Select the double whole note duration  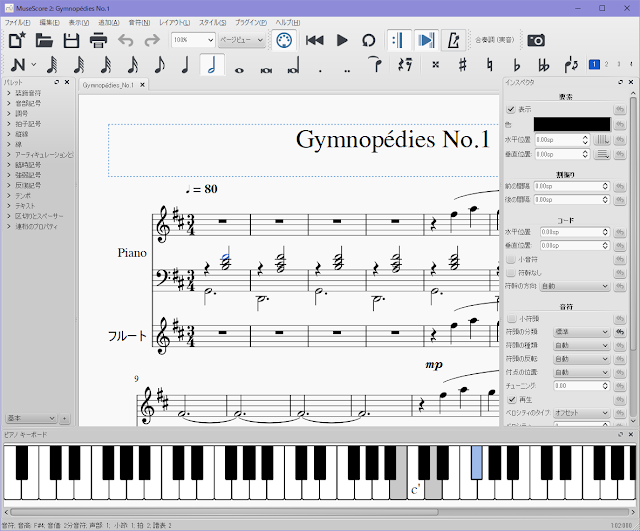(x=266, y=70)
